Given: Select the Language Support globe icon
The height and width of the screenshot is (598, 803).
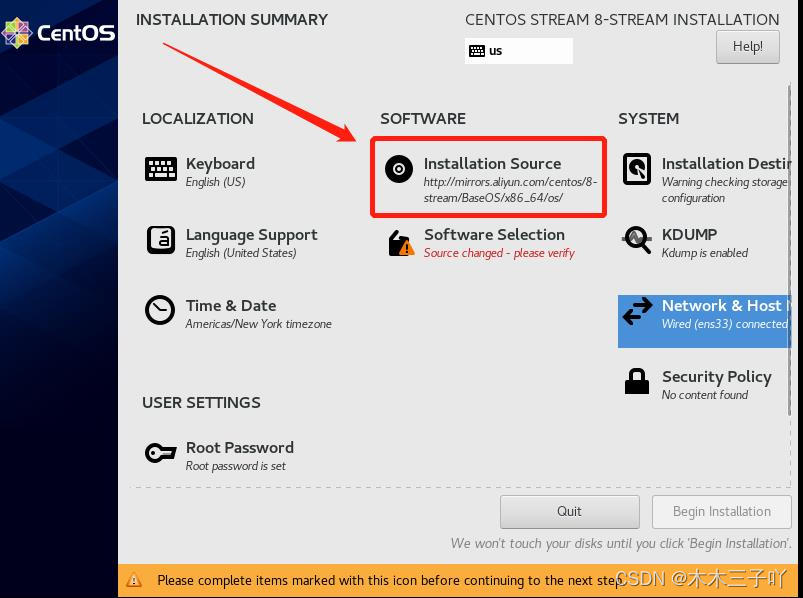Looking at the screenshot, I should [x=160, y=240].
